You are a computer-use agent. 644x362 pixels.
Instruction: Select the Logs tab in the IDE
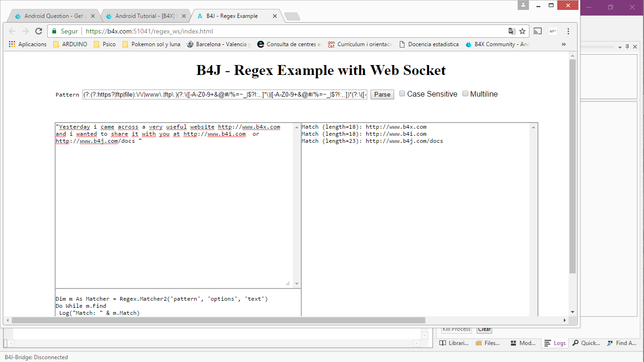click(x=555, y=343)
